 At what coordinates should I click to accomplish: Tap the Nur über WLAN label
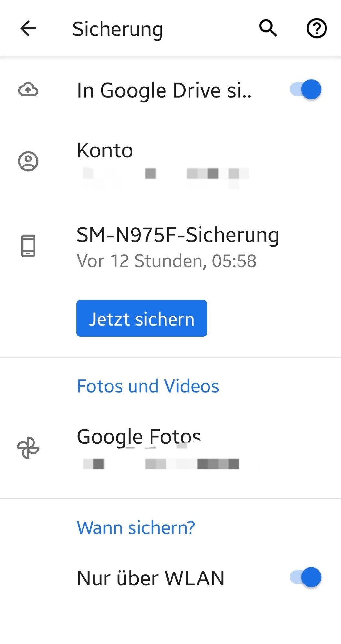click(x=151, y=578)
